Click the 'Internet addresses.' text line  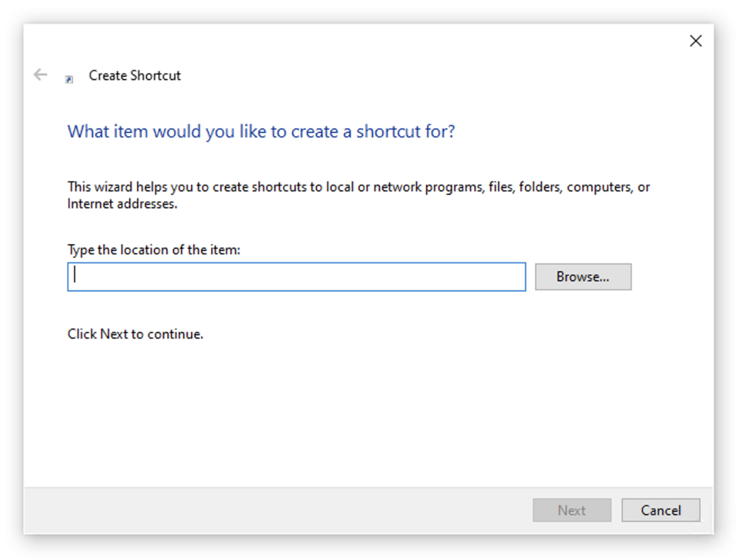(122, 204)
